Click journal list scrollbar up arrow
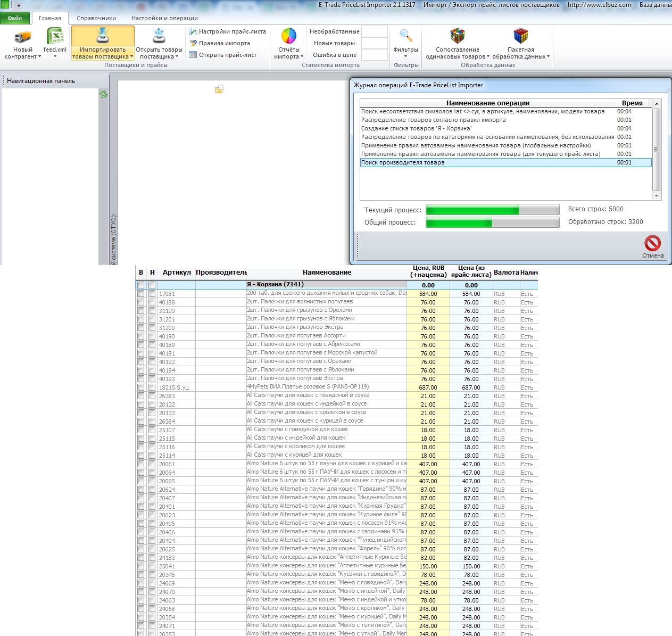 tap(657, 103)
